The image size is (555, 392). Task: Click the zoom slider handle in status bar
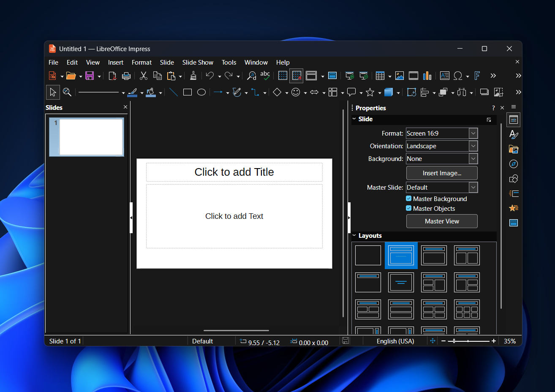pyautogui.click(x=454, y=341)
